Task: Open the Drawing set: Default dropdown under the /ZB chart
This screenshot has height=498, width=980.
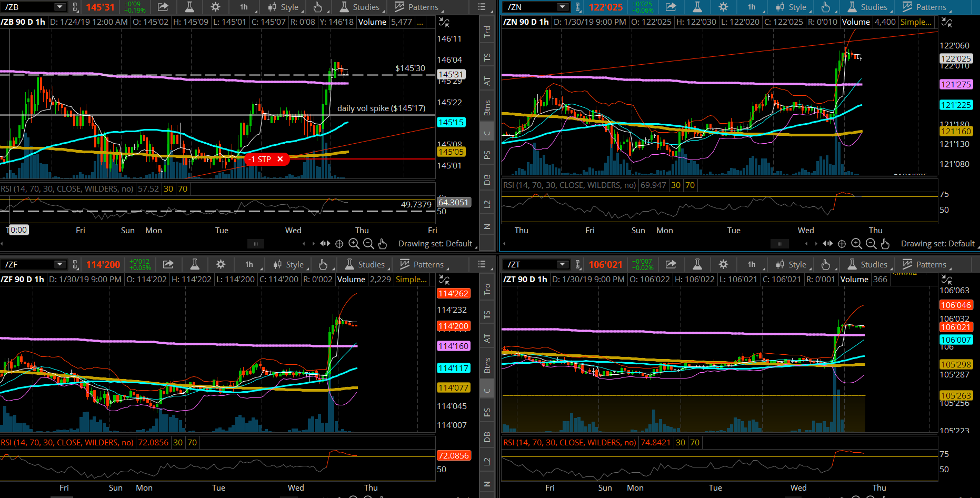Action: click(x=438, y=244)
